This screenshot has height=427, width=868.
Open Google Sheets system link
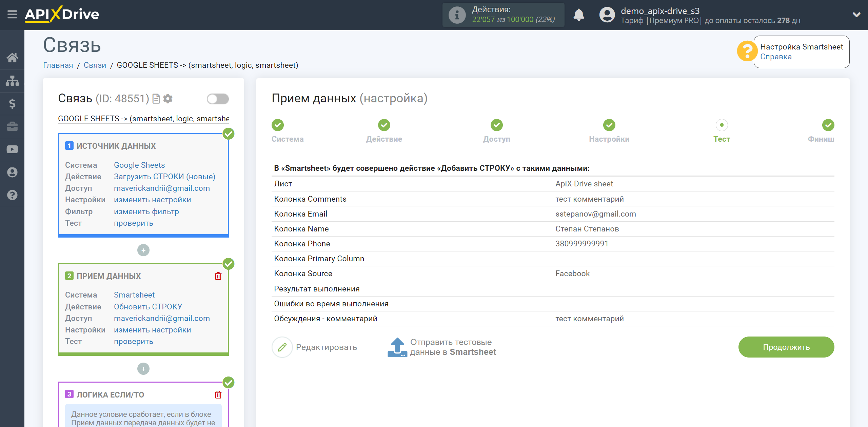139,165
